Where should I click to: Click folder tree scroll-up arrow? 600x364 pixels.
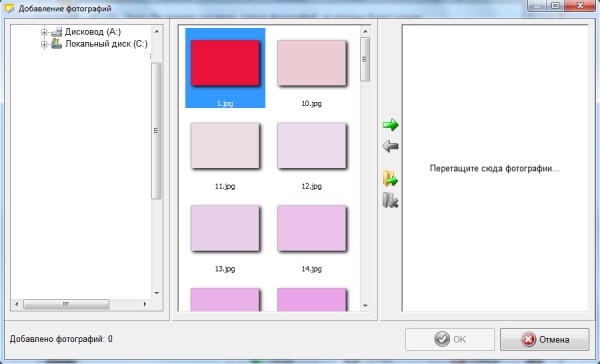point(157,31)
